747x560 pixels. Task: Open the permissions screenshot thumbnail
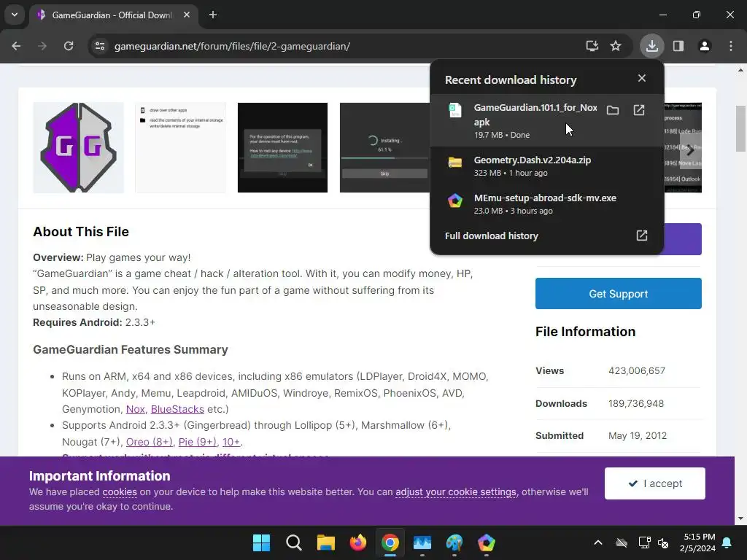tap(181, 147)
